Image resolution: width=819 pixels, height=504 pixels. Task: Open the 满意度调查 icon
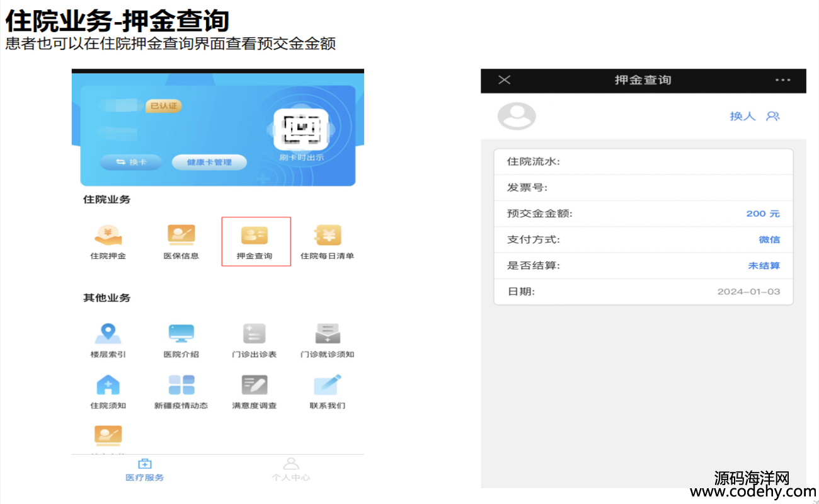[255, 384]
